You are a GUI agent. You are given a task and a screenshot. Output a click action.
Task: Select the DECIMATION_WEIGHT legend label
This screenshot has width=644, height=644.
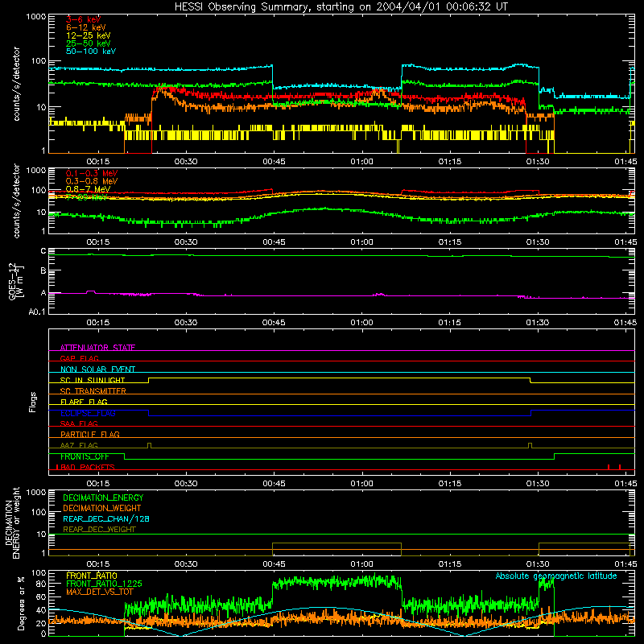click(102, 508)
